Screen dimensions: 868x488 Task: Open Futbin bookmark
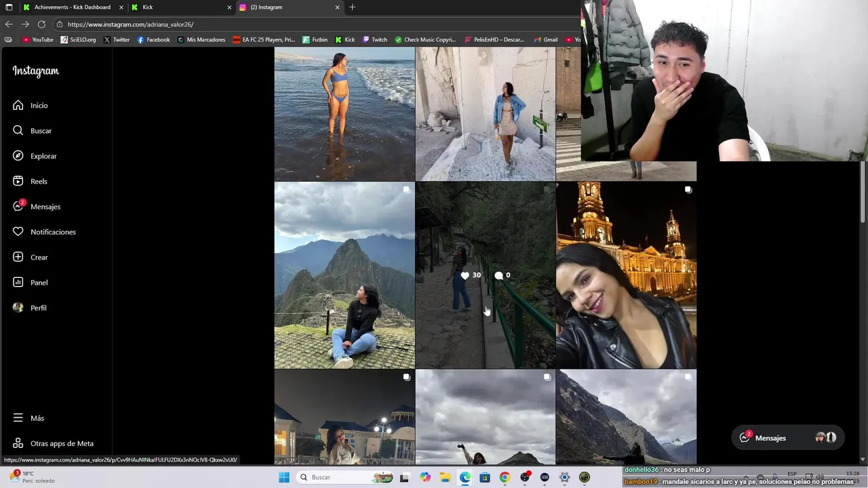point(315,40)
